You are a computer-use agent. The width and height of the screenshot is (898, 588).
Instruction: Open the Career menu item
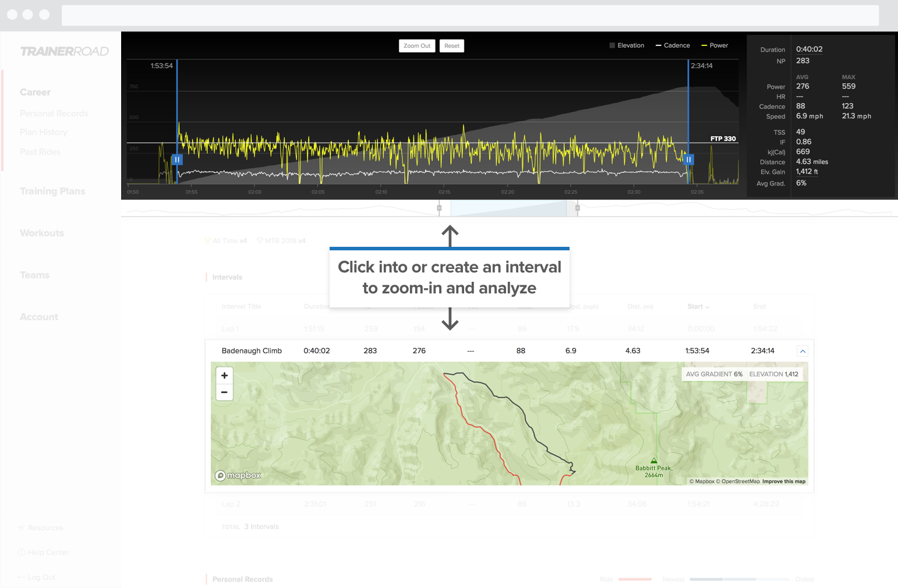pyautogui.click(x=35, y=92)
